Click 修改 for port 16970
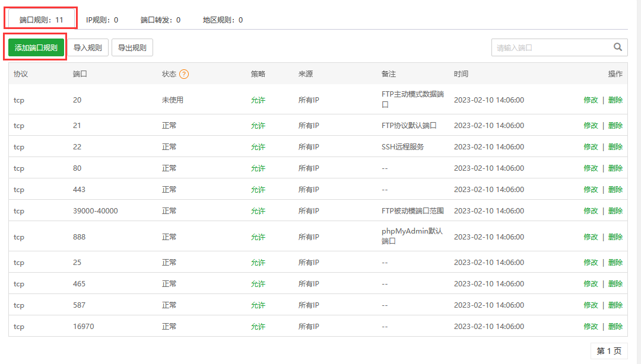Image resolution: width=641 pixels, height=364 pixels. pos(591,326)
